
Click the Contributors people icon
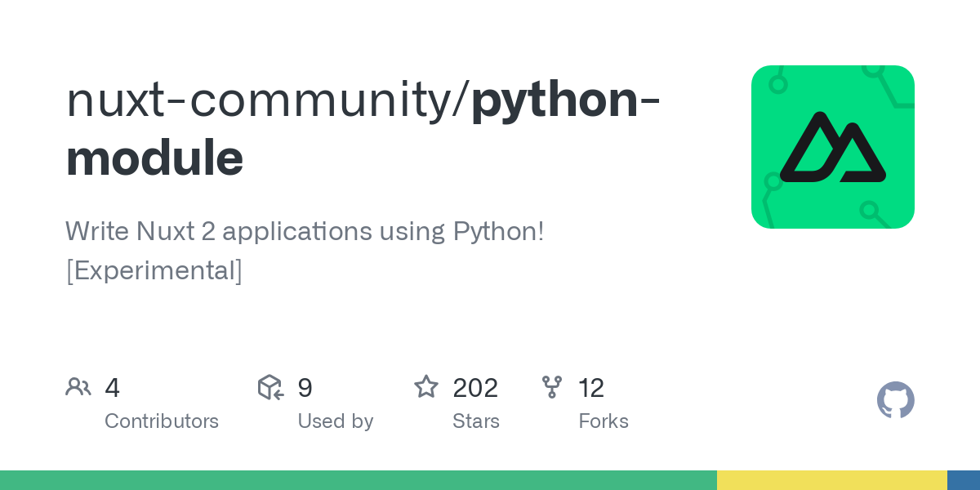click(x=78, y=386)
